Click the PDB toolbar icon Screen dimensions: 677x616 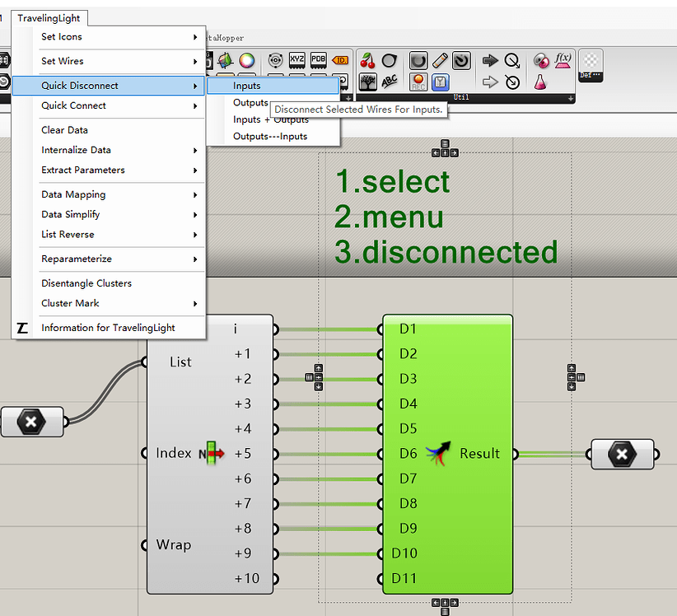click(x=318, y=60)
